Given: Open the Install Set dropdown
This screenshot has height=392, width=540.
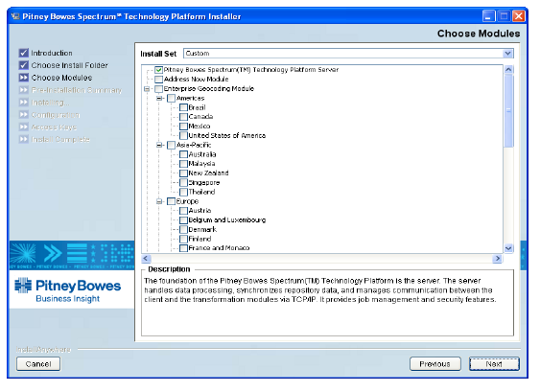Looking at the screenshot, I should pos(507,54).
